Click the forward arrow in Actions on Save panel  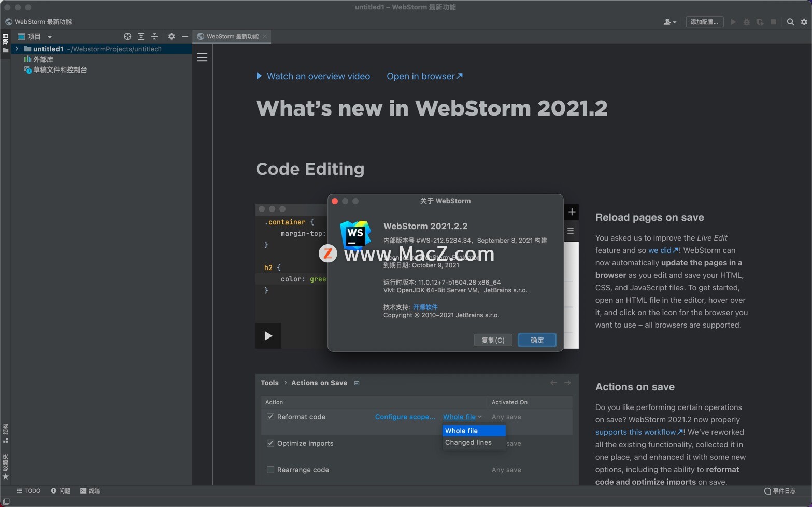(x=567, y=383)
